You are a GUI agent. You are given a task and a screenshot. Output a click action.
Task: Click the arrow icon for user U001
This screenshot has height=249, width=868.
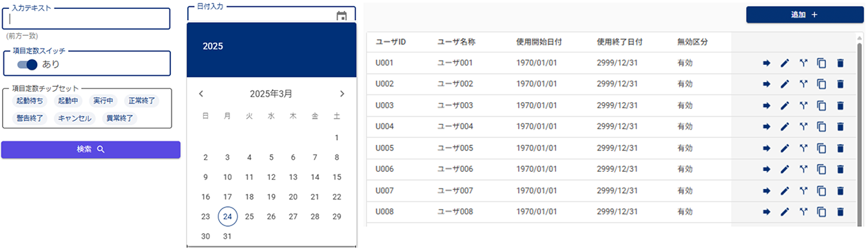click(x=766, y=63)
